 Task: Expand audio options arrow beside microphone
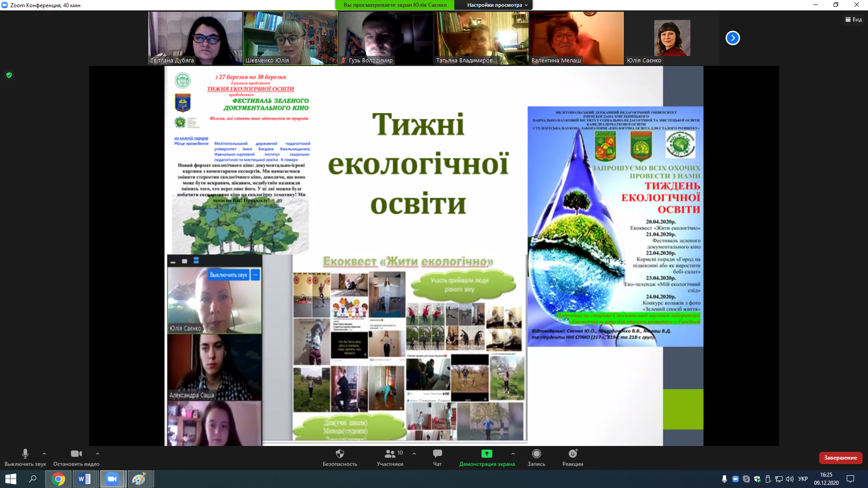coord(44,454)
